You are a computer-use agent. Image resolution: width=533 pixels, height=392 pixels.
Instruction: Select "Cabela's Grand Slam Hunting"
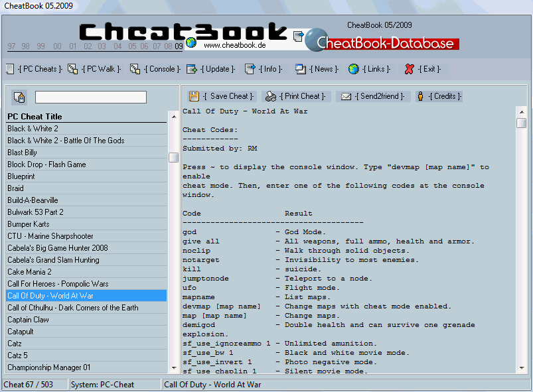click(x=87, y=260)
